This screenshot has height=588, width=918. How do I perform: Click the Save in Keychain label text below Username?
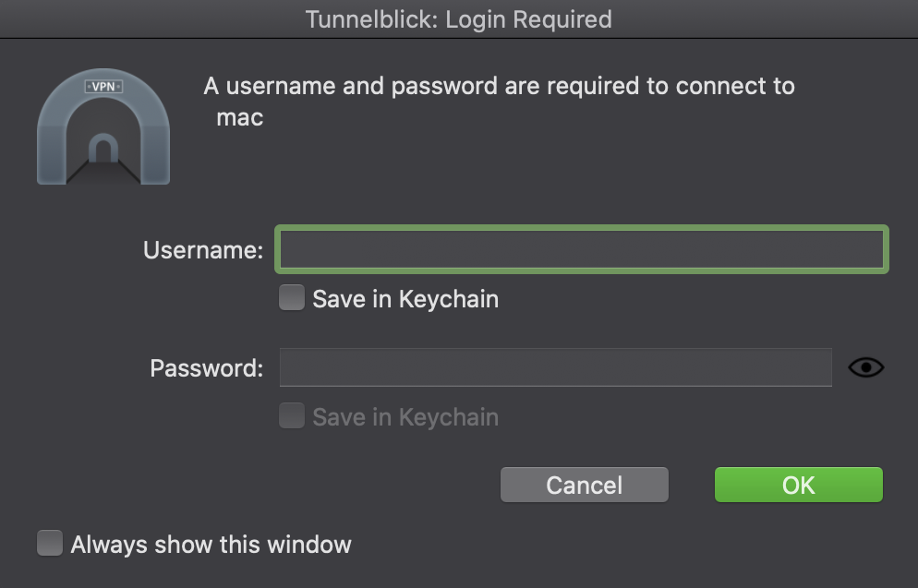point(405,299)
